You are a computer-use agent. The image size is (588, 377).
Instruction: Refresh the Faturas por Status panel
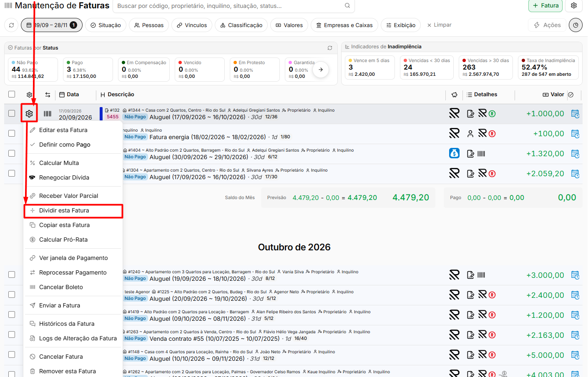330,48
